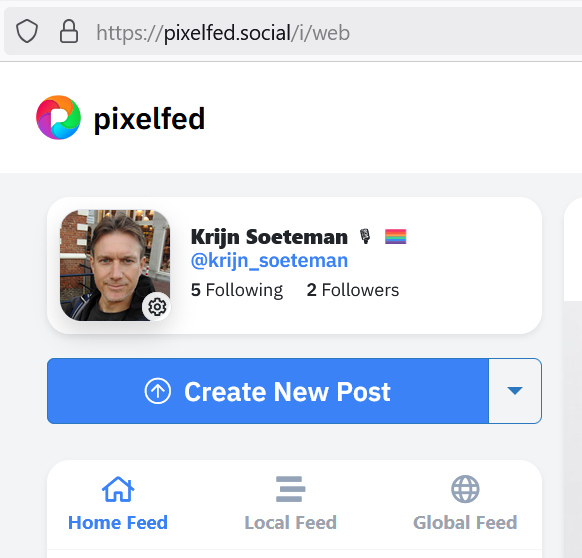Open the @krijn_soeteman profile link

coord(269,260)
